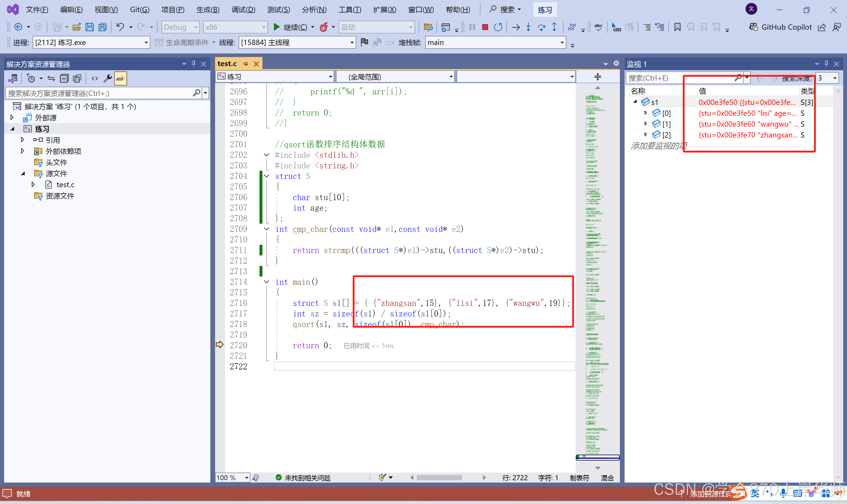Open the 调试(D) menu
Screen dimensions: 847x504
click(x=243, y=9)
